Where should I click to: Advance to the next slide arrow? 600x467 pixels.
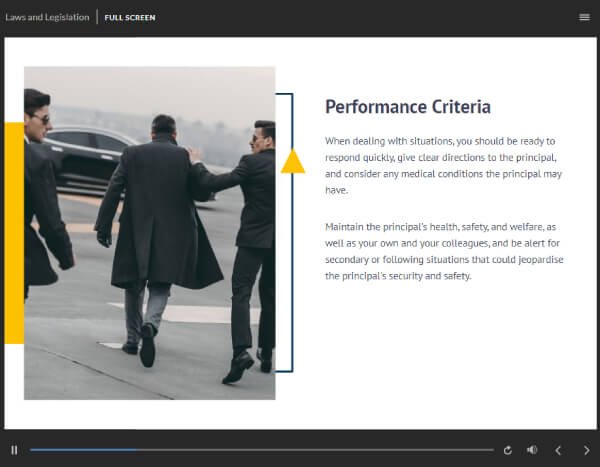586,450
